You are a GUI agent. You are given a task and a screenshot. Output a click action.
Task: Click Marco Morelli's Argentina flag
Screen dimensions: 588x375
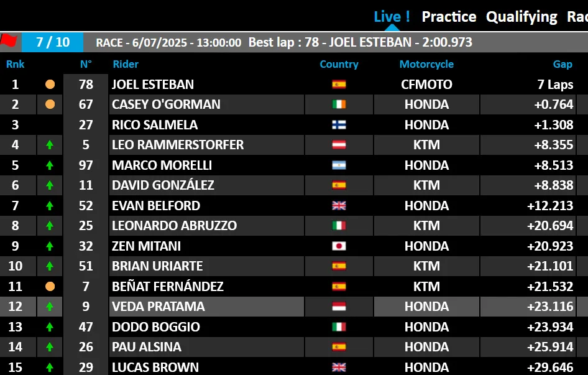[x=339, y=165]
